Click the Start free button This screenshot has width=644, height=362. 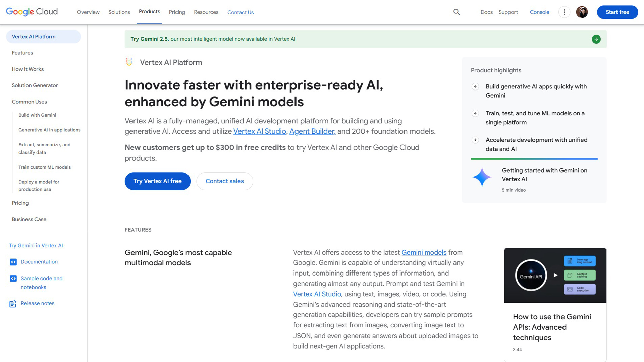tap(617, 12)
